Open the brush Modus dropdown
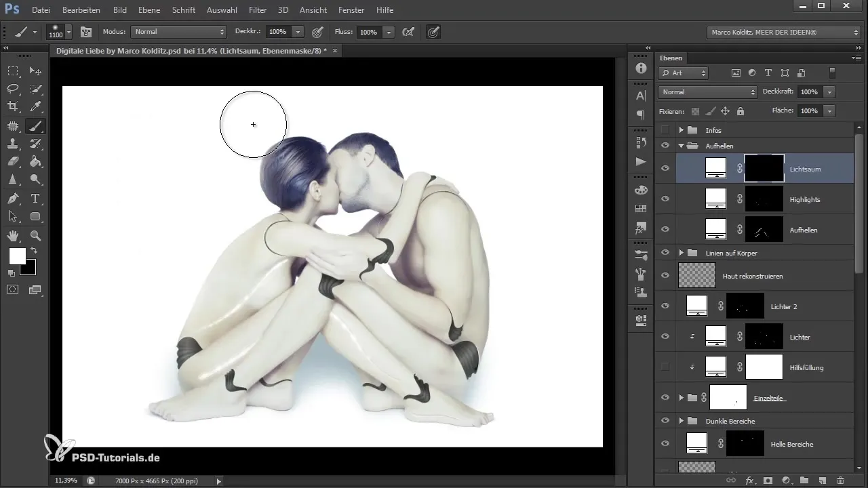The width and height of the screenshot is (868, 488). (x=179, y=32)
